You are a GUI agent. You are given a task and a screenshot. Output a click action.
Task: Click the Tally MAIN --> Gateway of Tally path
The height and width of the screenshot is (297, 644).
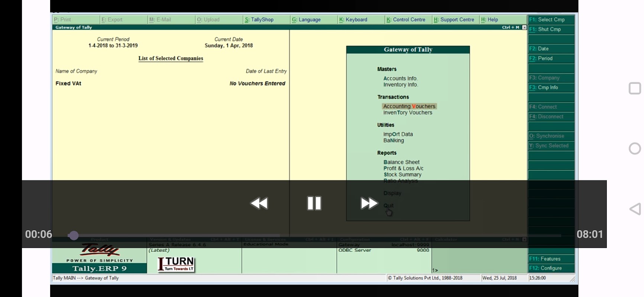pyautogui.click(x=86, y=278)
